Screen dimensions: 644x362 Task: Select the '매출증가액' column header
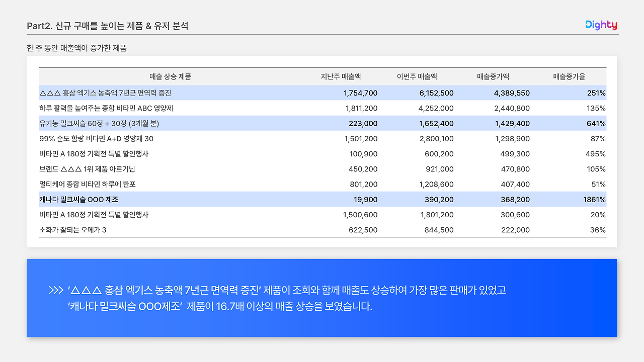(493, 77)
